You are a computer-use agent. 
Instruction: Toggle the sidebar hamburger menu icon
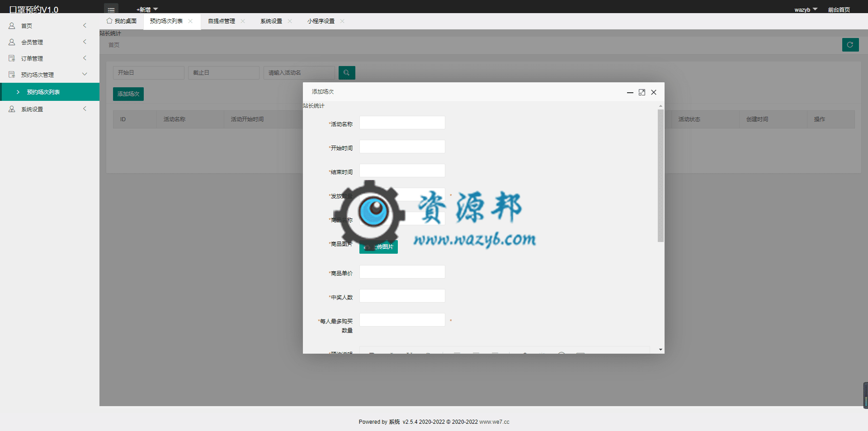(x=111, y=9)
